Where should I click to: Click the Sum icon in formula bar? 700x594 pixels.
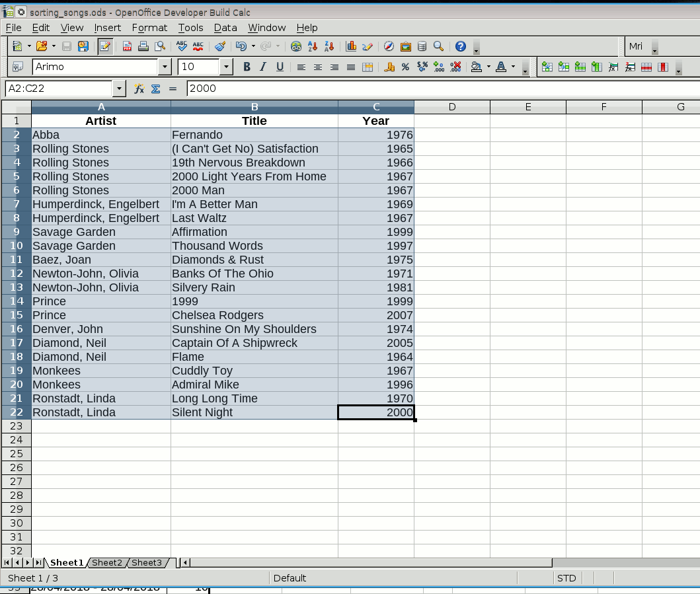pyautogui.click(x=156, y=89)
